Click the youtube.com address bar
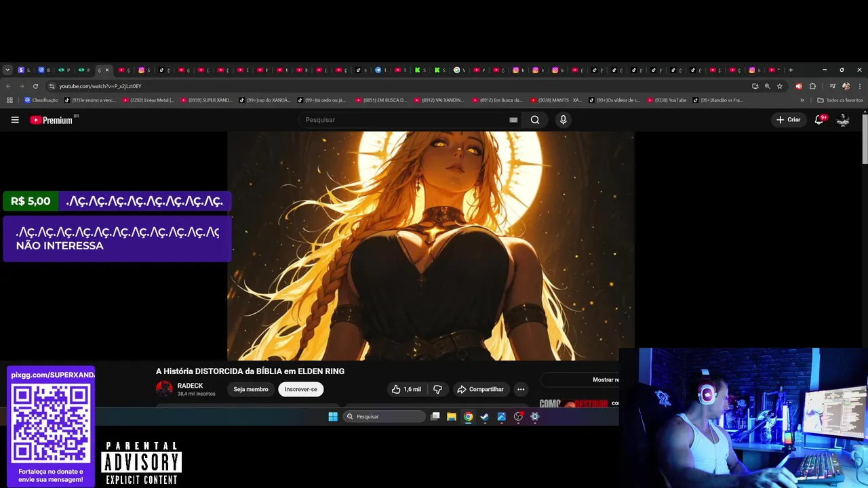868x488 pixels. pyautogui.click(x=400, y=86)
